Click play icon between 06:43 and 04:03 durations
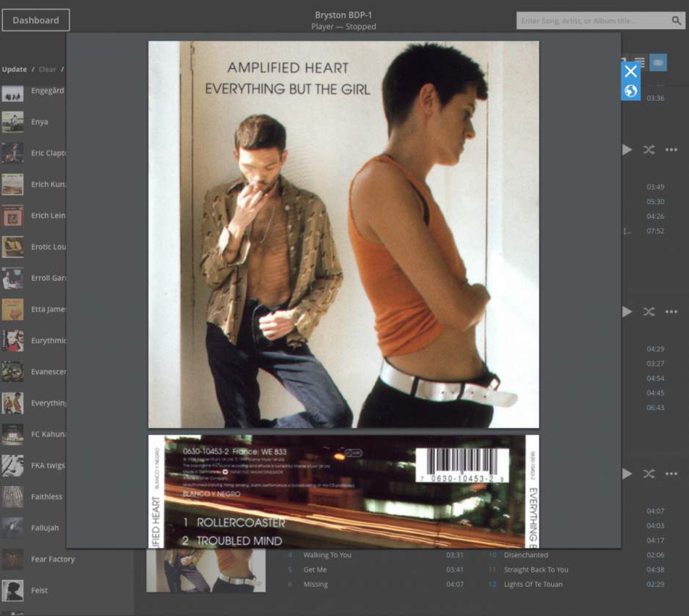This screenshot has height=616, width=689. pos(627,474)
